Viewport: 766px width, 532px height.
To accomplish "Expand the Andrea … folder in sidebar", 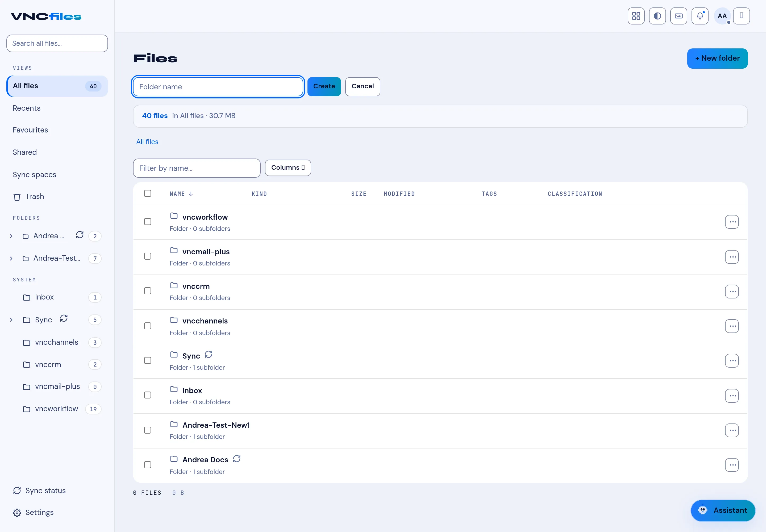I will (x=11, y=236).
